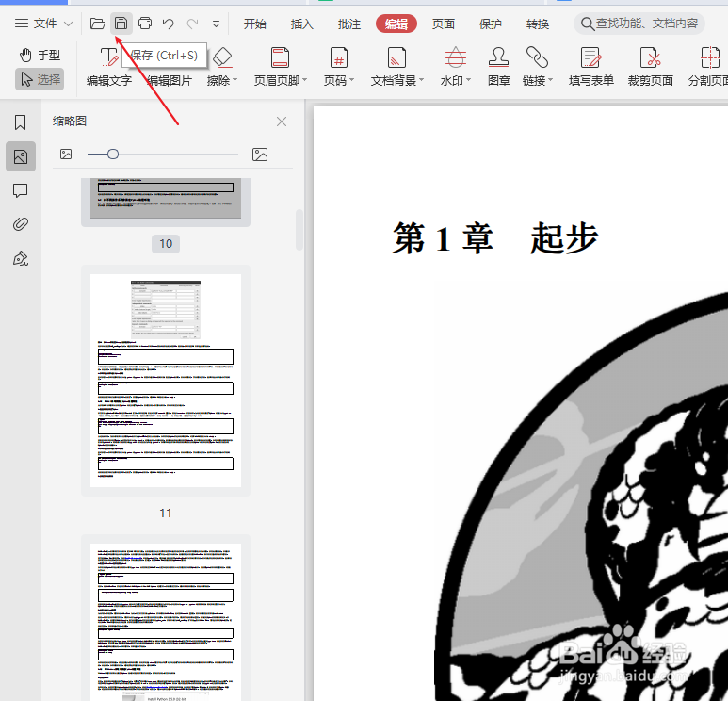
Task: Open the bookmark sidebar panel
Action: coord(21,122)
